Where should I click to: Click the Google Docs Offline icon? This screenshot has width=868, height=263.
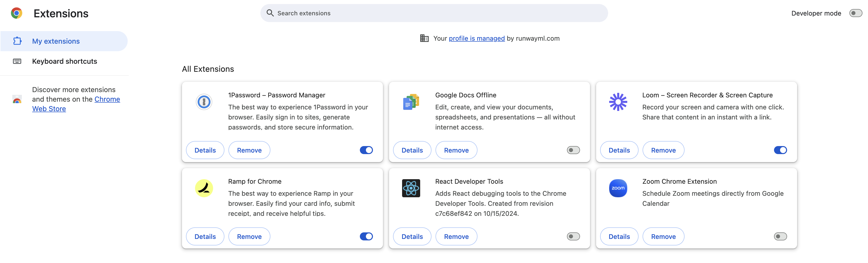[411, 102]
